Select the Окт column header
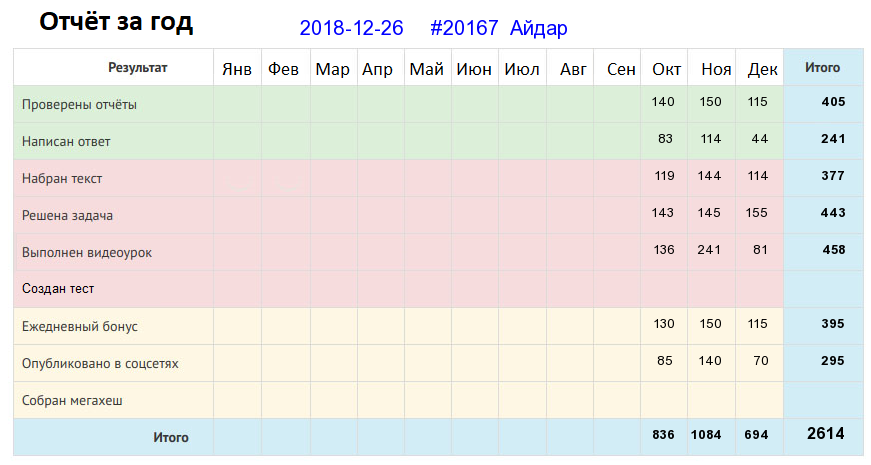Image resolution: width=871 pixels, height=465 pixels. [666, 69]
